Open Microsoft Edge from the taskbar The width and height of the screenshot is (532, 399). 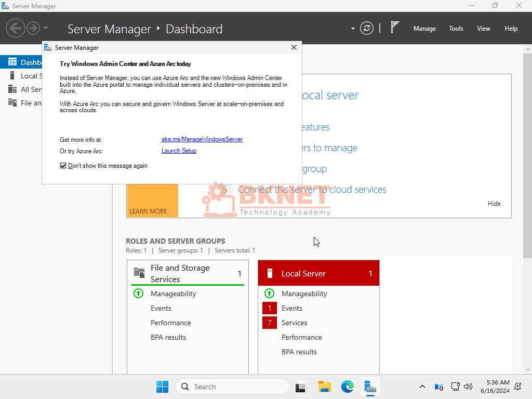347,387
